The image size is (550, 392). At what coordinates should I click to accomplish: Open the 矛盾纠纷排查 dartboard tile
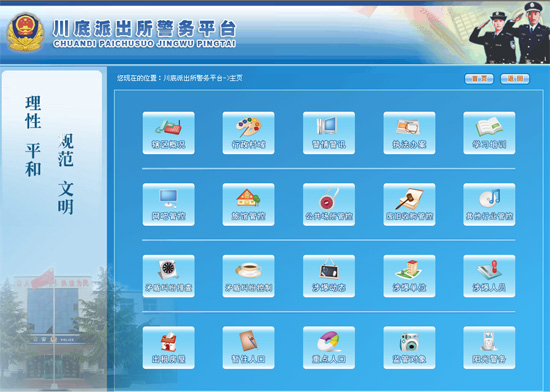point(169,276)
